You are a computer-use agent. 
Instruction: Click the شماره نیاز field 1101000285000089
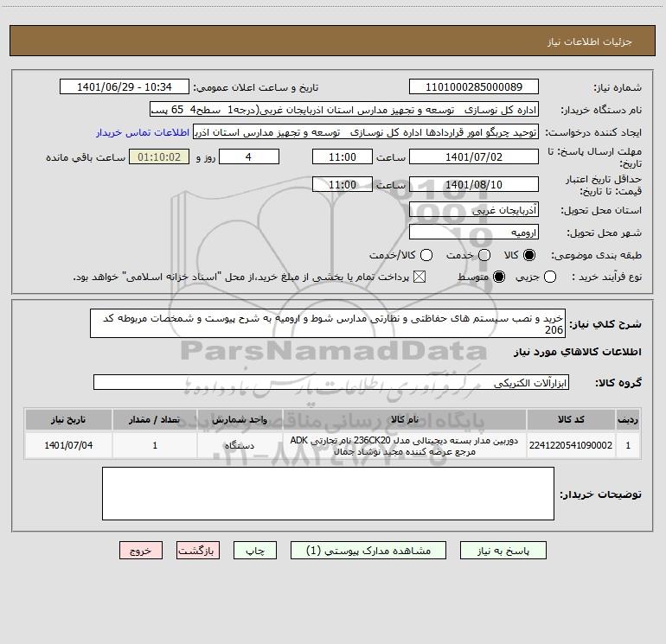point(474,86)
